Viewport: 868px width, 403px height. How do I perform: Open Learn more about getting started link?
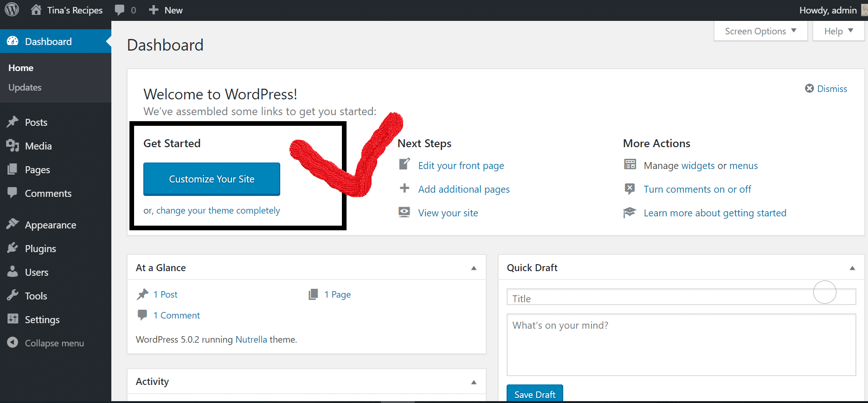[x=715, y=213]
